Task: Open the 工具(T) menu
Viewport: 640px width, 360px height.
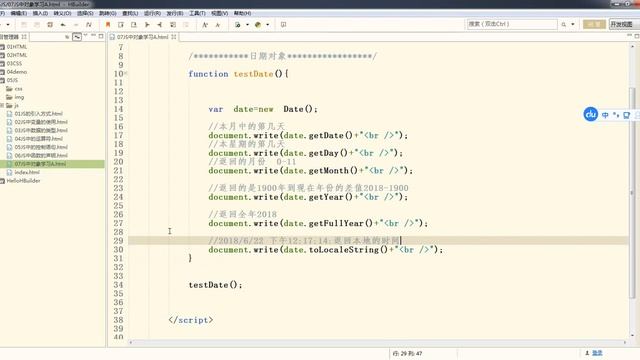Action: pyautogui.click(x=197, y=13)
